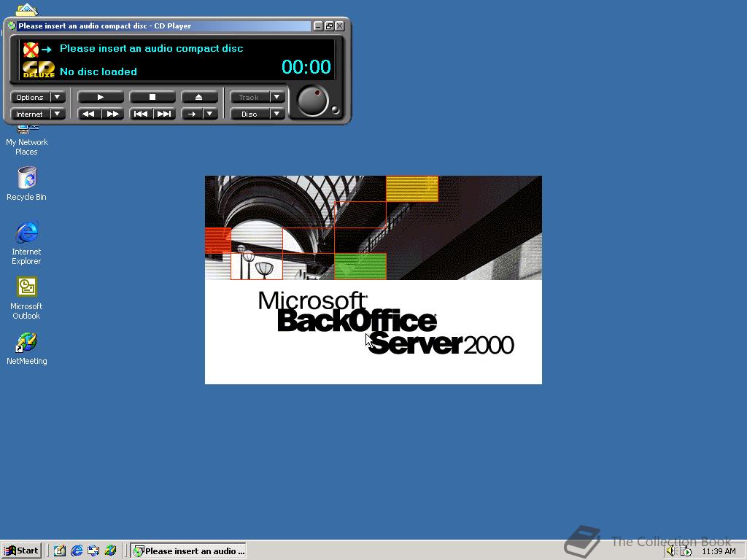Launch Internet Explorer from Quick Launch
This screenshot has width=747, height=560.
[x=77, y=551]
